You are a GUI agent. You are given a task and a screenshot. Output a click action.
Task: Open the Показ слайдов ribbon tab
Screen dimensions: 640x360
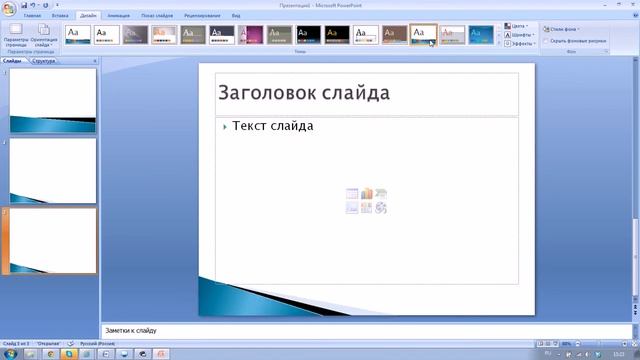pyautogui.click(x=157, y=16)
